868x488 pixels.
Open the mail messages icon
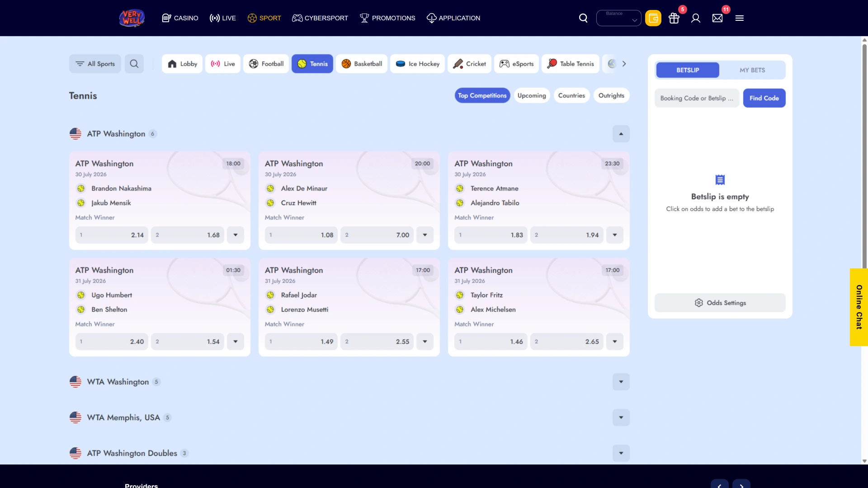point(717,18)
